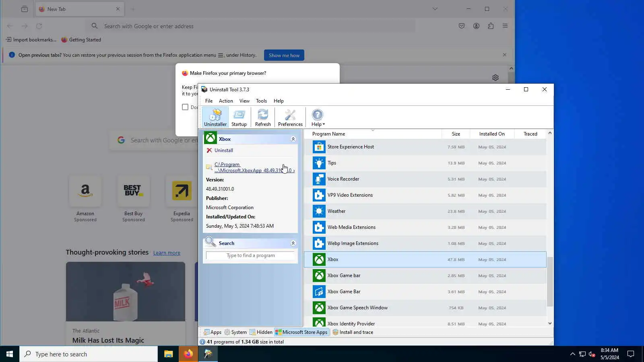The image size is (644, 362).
Task: Switch to the System tab
Action: [235, 332]
